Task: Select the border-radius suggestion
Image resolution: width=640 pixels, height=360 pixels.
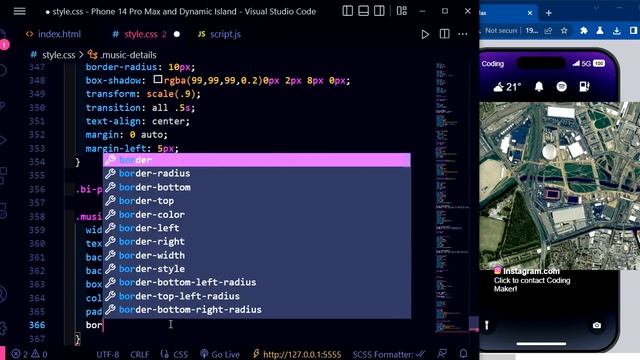Action: (x=256, y=173)
